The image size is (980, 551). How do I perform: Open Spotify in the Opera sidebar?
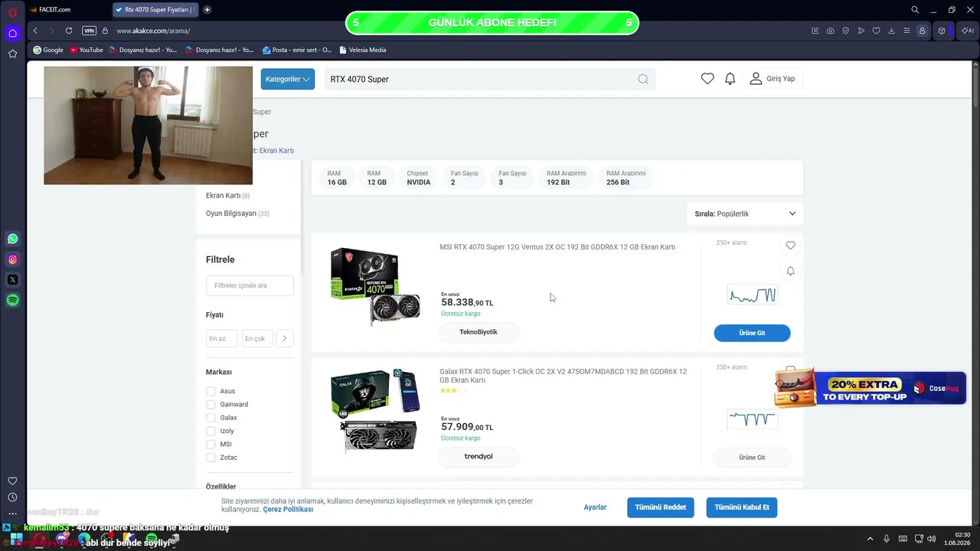(x=12, y=301)
